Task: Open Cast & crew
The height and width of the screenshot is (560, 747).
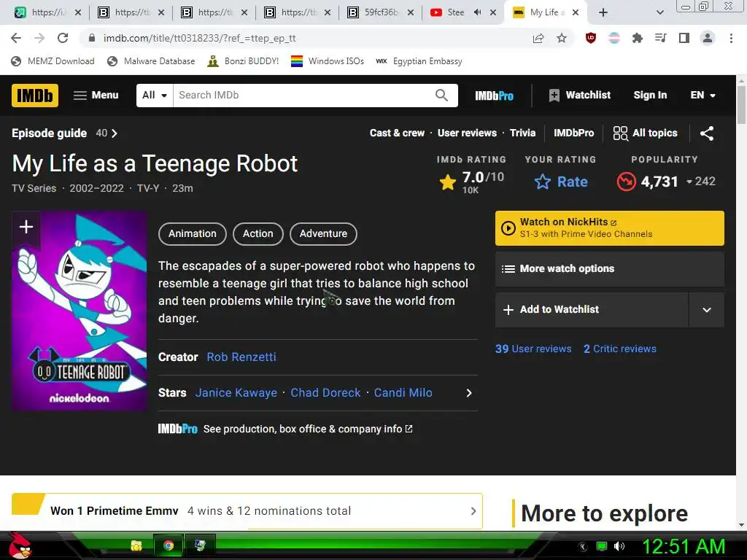Action: point(397,133)
